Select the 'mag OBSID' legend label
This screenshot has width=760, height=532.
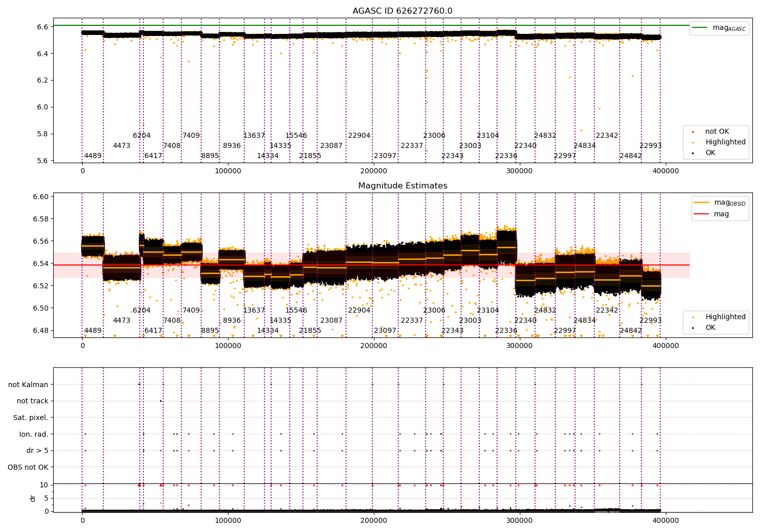[730, 203]
